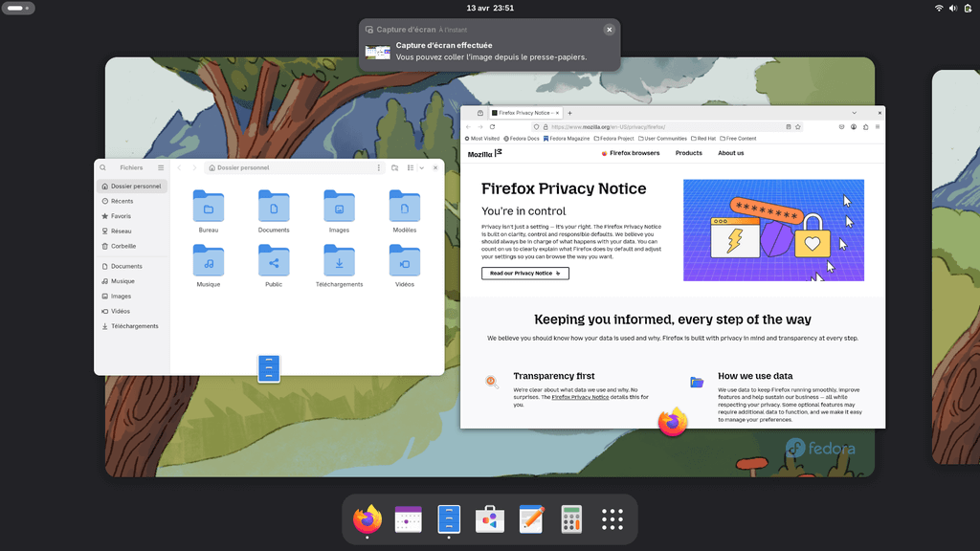The height and width of the screenshot is (551, 980).
Task: Select the Bureau folder icon
Action: [208, 207]
